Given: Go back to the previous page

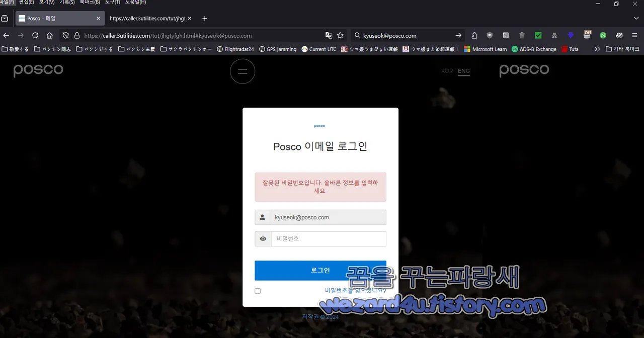Looking at the screenshot, I should click(x=6, y=35).
